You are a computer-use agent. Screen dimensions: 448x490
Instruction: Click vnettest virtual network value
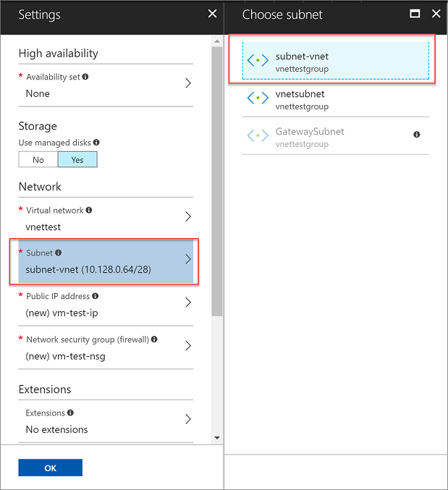pos(43,227)
